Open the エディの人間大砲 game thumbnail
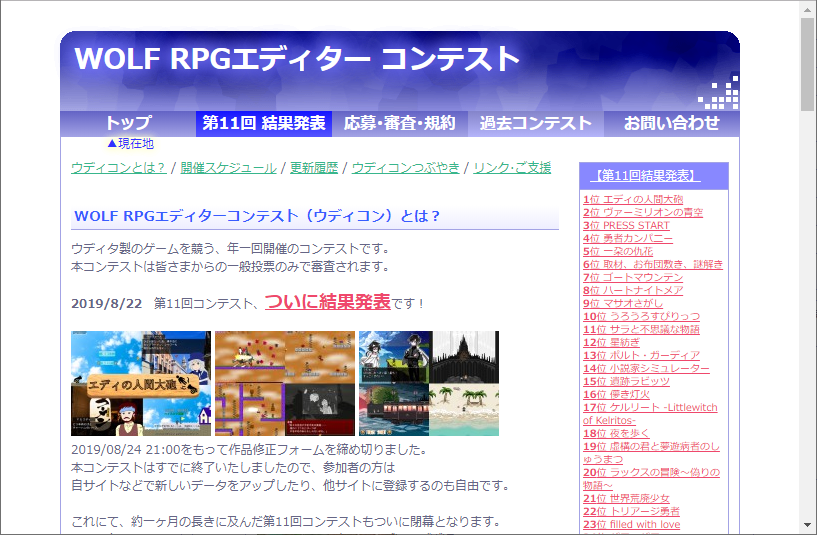 (141, 383)
